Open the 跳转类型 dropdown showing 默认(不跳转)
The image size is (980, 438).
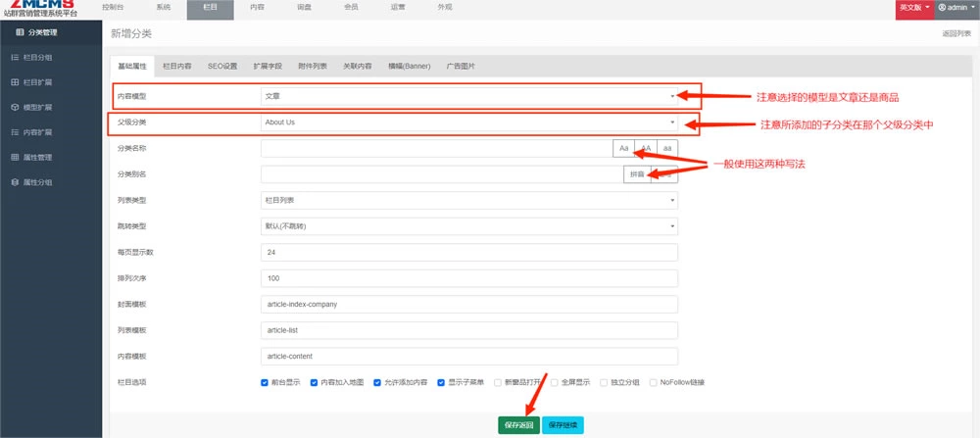(x=469, y=226)
